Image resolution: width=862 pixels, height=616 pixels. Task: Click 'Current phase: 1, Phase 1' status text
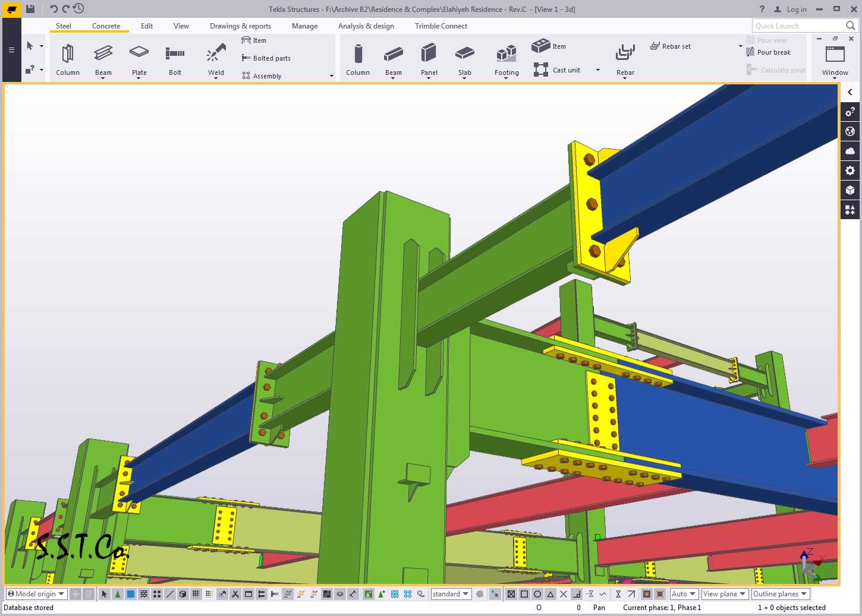pyautogui.click(x=662, y=608)
